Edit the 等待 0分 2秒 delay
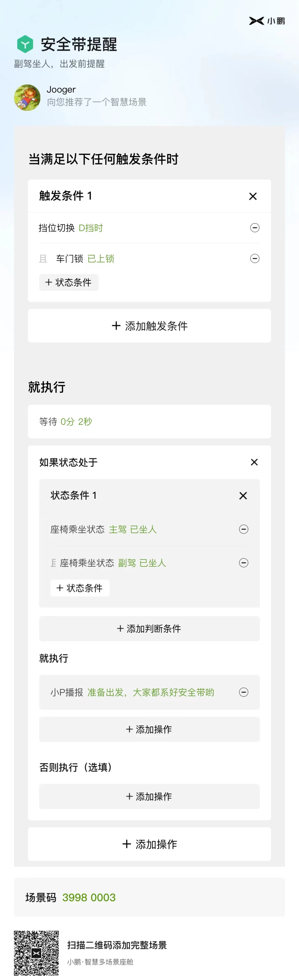Screen dimensions: 299x980 [149, 422]
